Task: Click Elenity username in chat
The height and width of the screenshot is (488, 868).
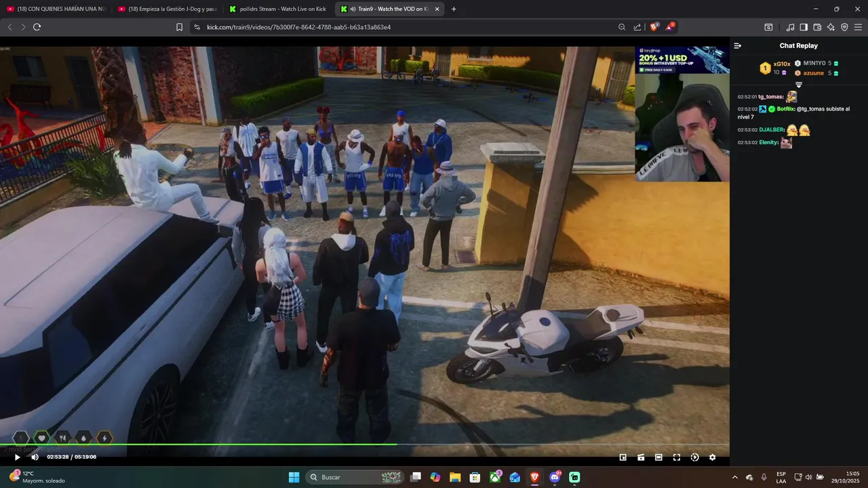Action: click(x=768, y=142)
